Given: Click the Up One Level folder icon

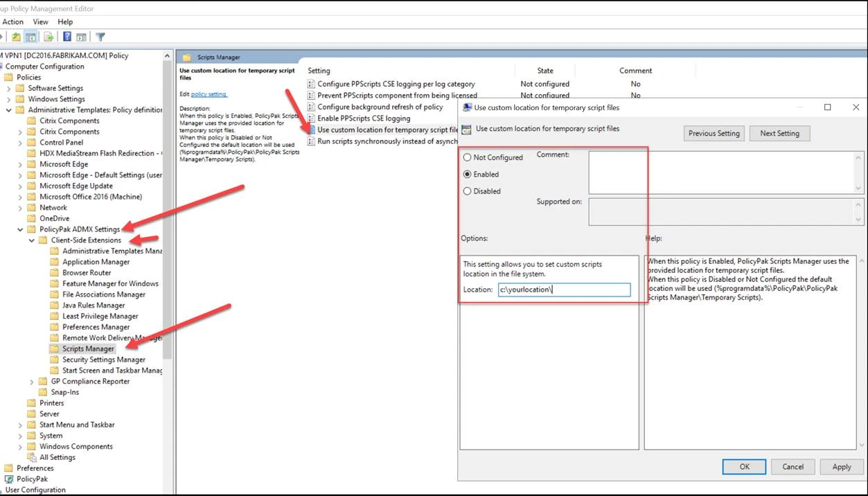Looking at the screenshot, I should [x=16, y=37].
